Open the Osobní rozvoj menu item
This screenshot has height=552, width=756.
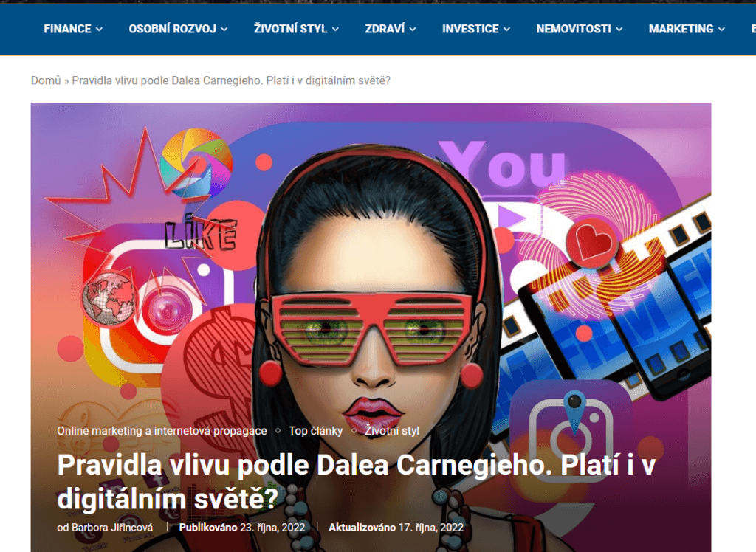tap(172, 29)
